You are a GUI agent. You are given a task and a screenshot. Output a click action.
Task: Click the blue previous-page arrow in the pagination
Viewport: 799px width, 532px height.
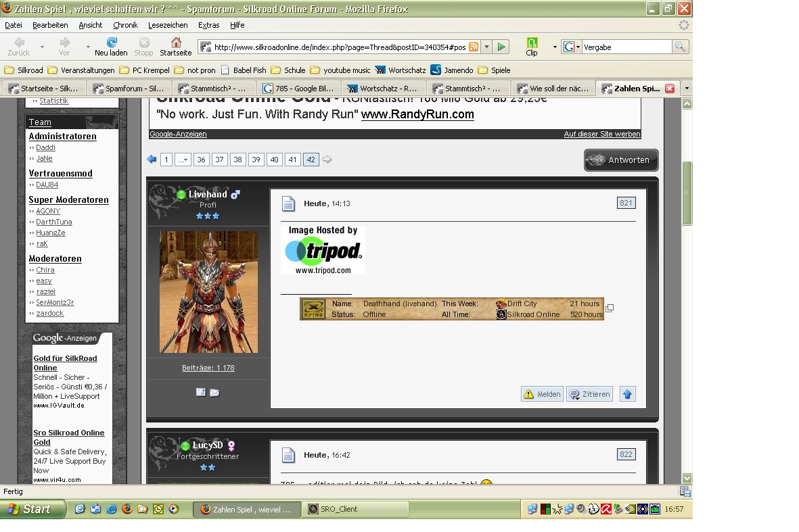tap(152, 160)
